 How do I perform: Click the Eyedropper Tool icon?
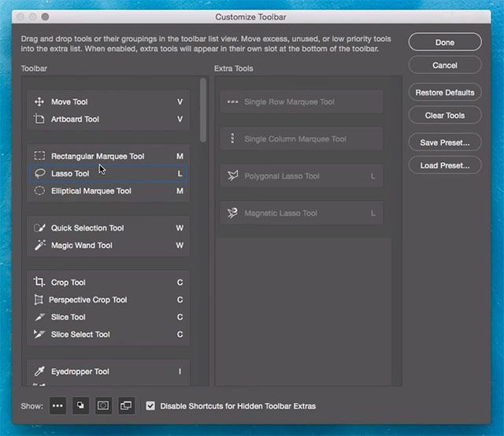[x=39, y=371]
